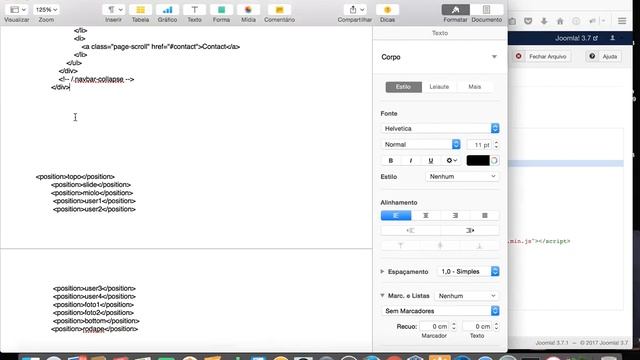
Task: Justify text alignment
Action: [484, 216]
